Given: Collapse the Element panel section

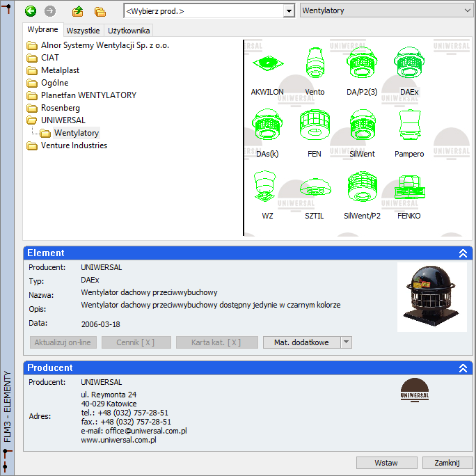Looking at the screenshot, I should (x=463, y=254).
